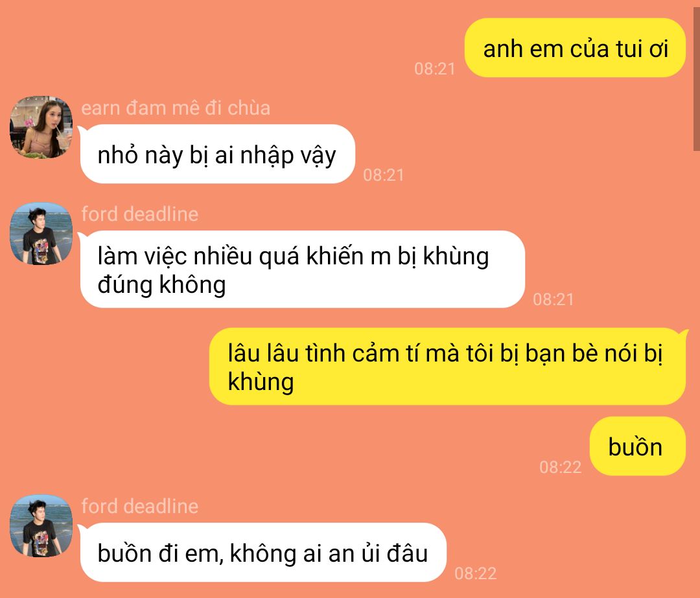Click the 08:21 timestamp beside 'anh em của tui ơi'
This screenshot has width=700, height=598.
pos(435,69)
